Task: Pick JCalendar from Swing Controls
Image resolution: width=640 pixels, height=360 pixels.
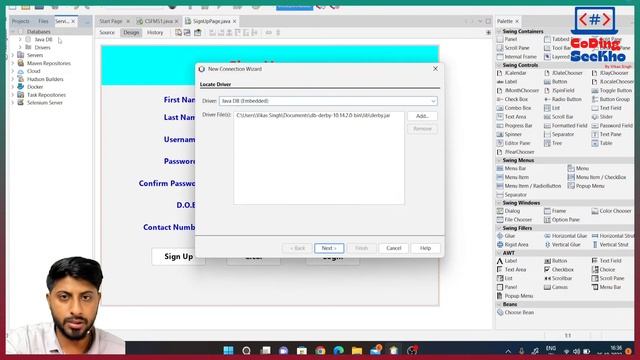Action: [x=511, y=73]
